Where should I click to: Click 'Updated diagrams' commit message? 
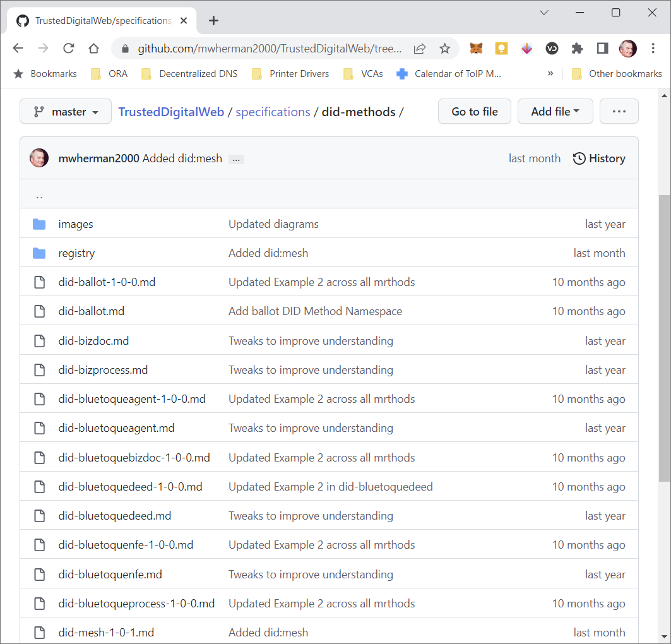273,224
